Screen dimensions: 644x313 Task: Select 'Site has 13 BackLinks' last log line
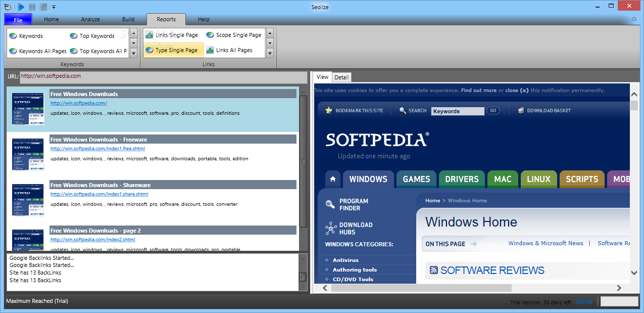coord(35,280)
